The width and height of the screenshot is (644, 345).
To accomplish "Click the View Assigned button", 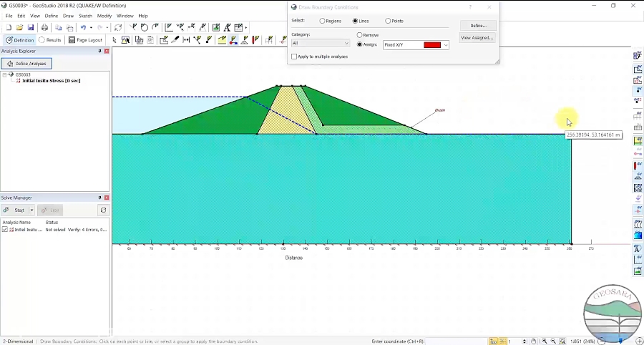I will click(477, 38).
